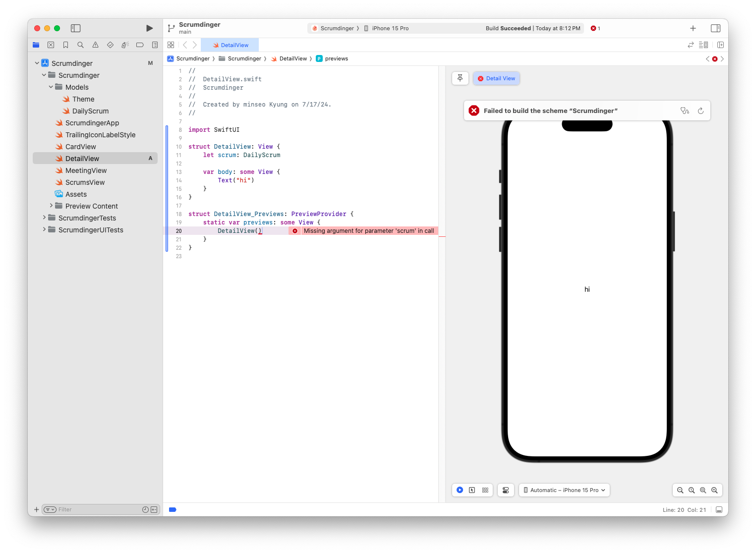756x553 pixels.
Task: Collapse the Models group
Action: (51, 87)
